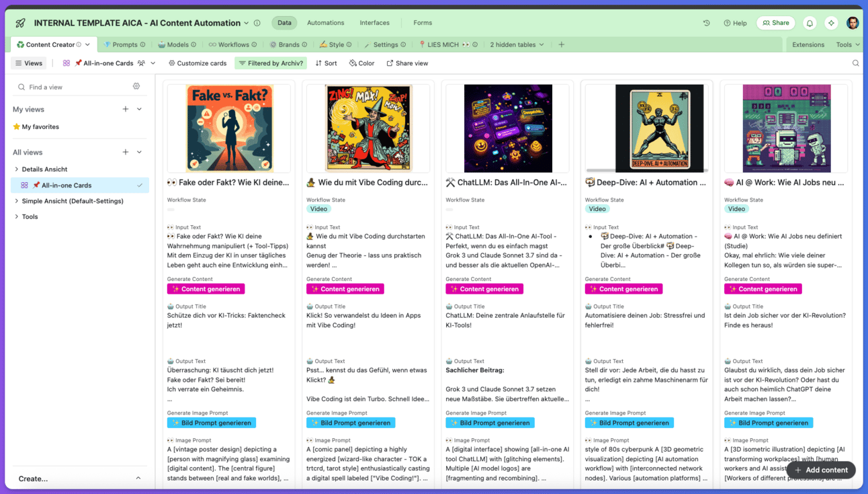Click the Video state badge on Deep-Dive card
Viewport: 868px width, 494px height.
597,209
